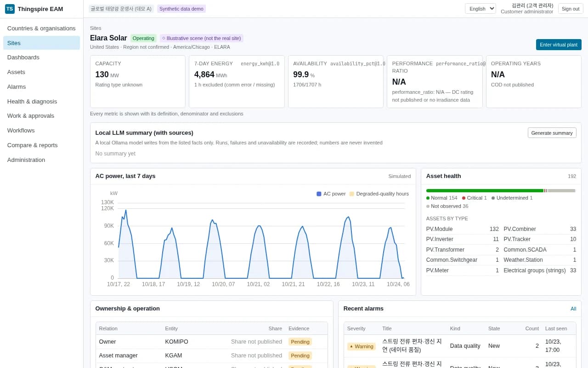Click the Last seen column header
This screenshot has width=588, height=368.
[556, 328]
